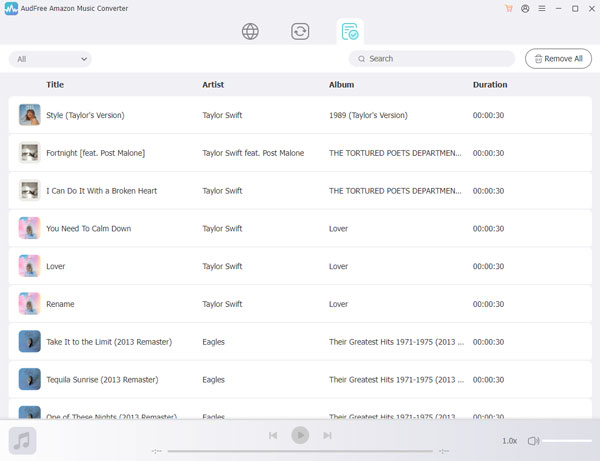Open the user account icon
The image size is (600, 461).
525,8
